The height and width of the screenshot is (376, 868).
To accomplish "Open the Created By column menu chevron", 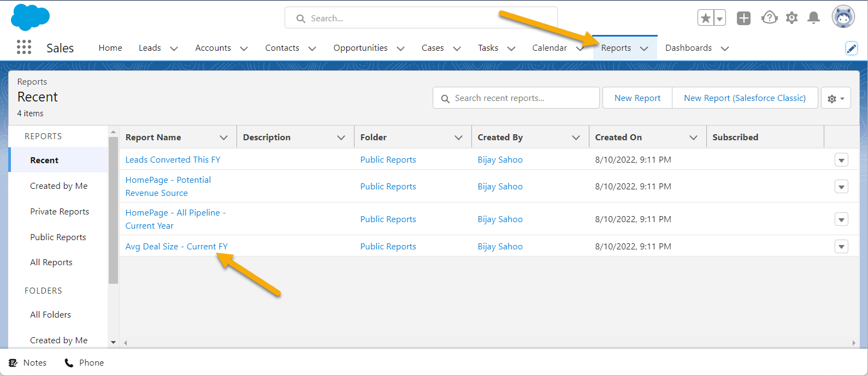I will [576, 138].
